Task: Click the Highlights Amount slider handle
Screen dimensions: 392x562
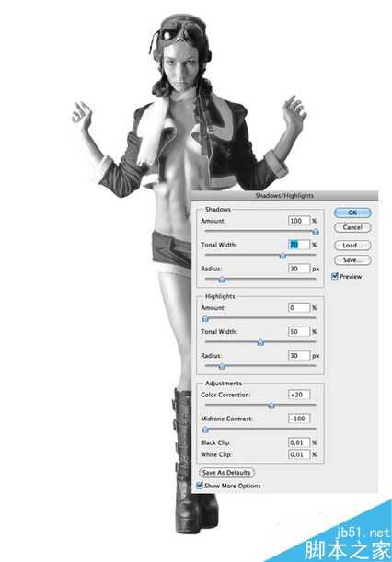Action: 205,318
